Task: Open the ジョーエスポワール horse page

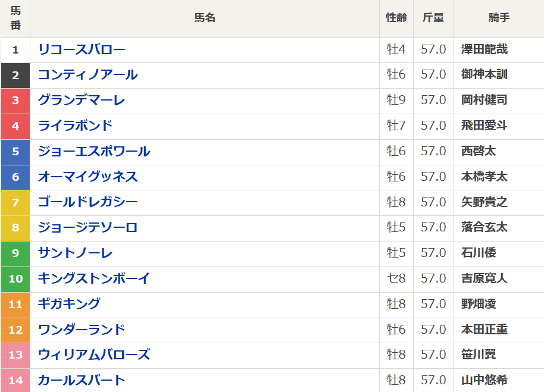Action: (x=94, y=152)
